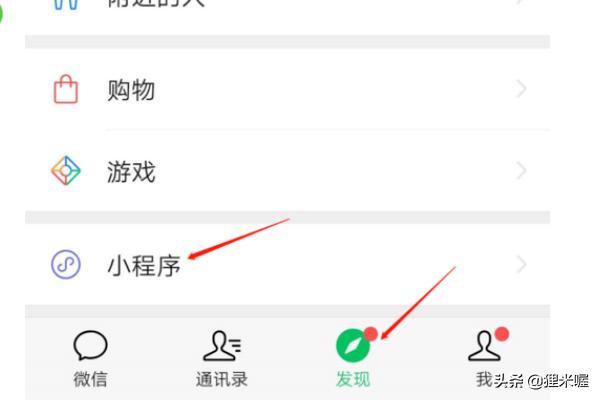This screenshot has height=400, width=600.
Task: Tap the chevron arrow on the 小程序 row
Action: click(x=521, y=264)
